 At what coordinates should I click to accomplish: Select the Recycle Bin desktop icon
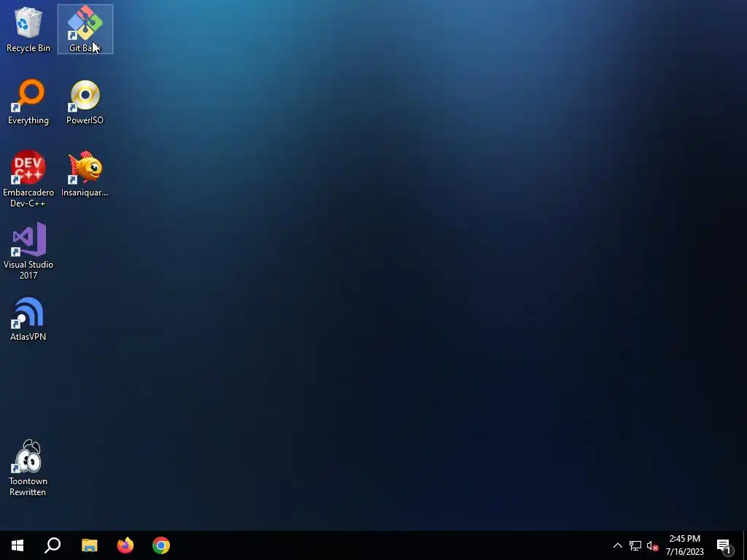coord(28,29)
